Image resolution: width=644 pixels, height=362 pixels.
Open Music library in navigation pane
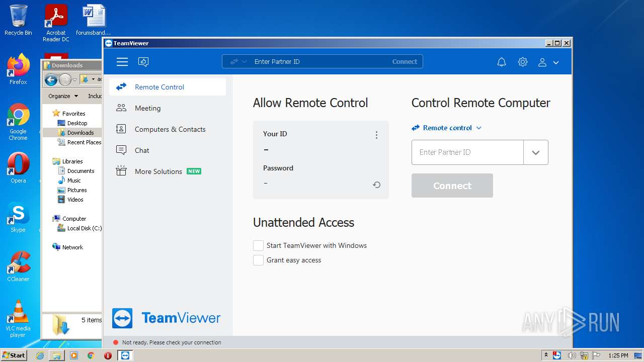74,180
